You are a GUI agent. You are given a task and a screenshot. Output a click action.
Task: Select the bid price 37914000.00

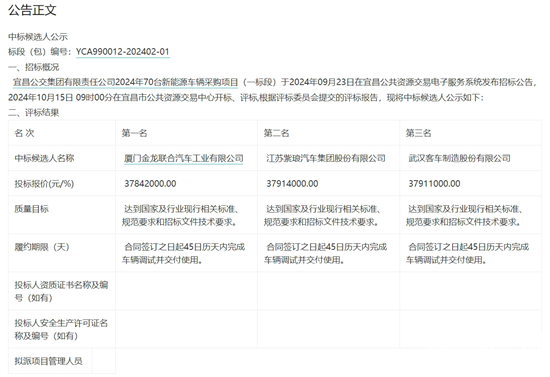(292, 184)
